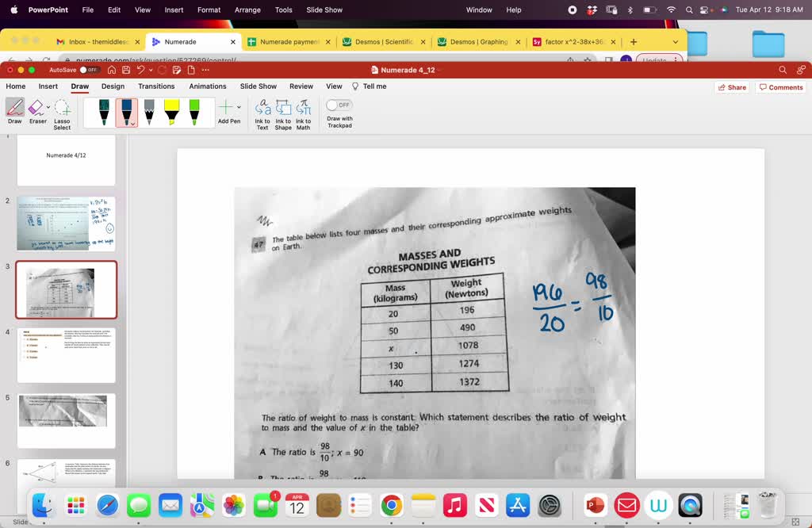
Task: Switch to the Design ribbon tab
Action: (113, 86)
